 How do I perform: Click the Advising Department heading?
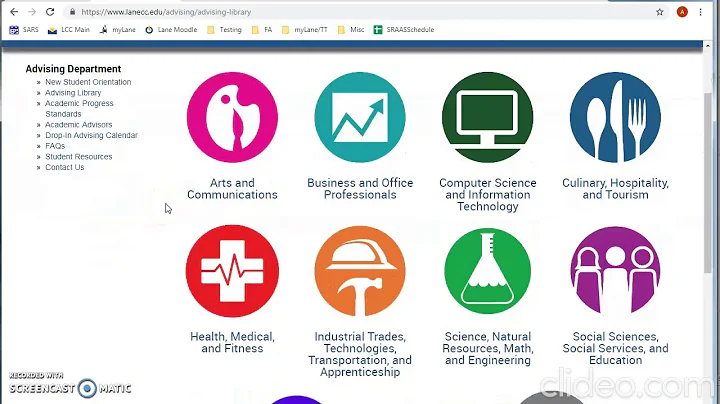tap(73, 69)
